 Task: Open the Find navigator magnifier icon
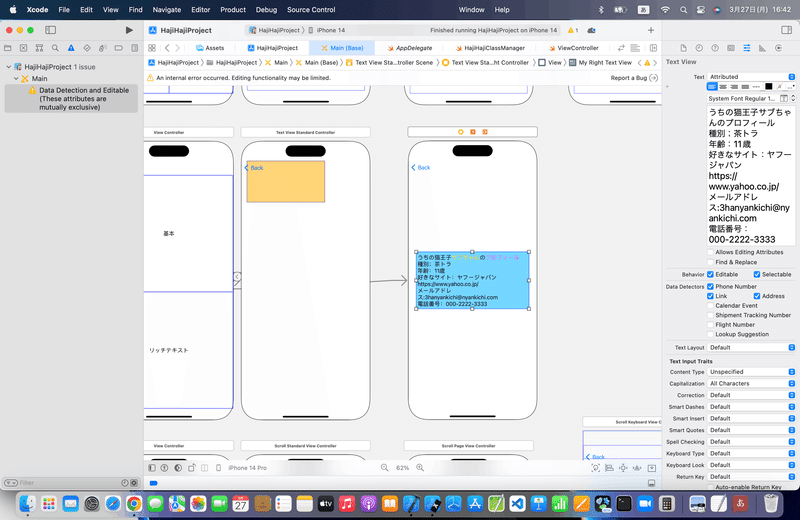55,48
